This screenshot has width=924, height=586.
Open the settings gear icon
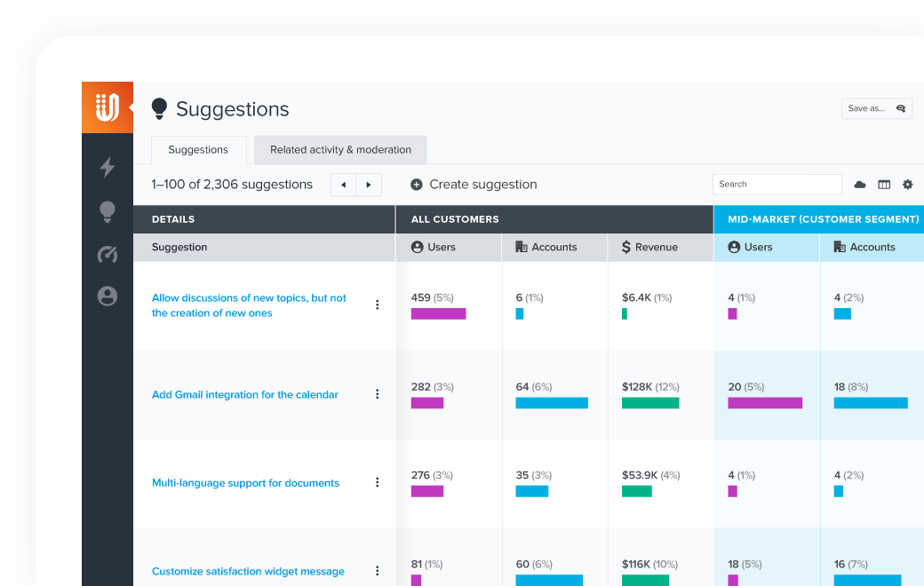[907, 185]
